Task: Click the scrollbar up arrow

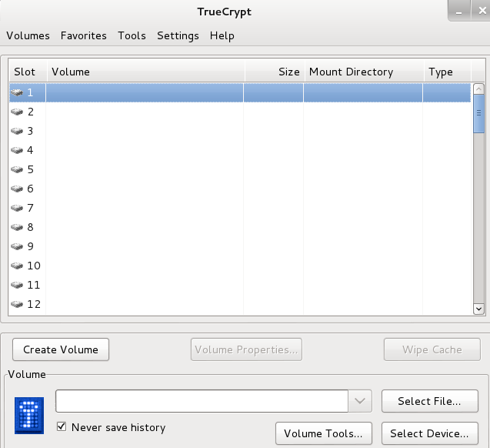Action: (478, 89)
